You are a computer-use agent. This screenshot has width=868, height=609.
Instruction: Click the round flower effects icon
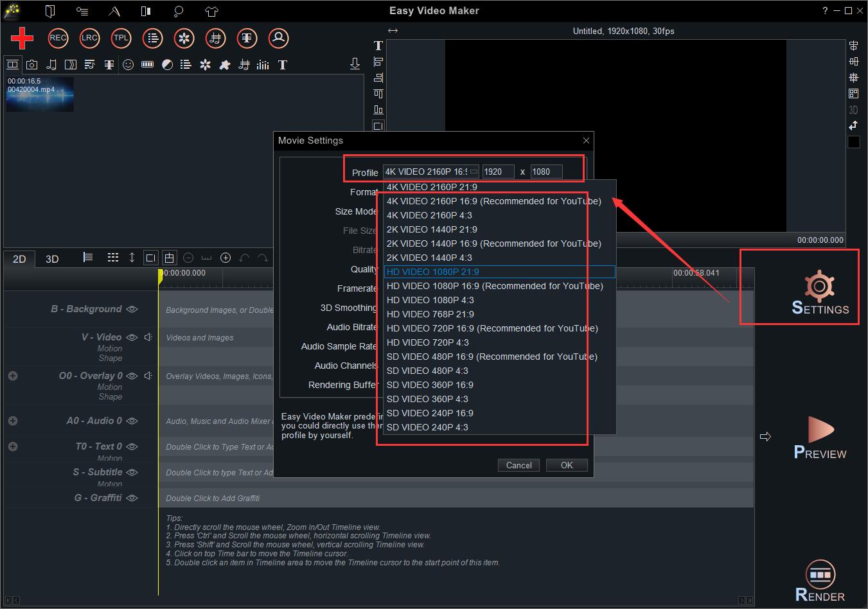point(184,38)
